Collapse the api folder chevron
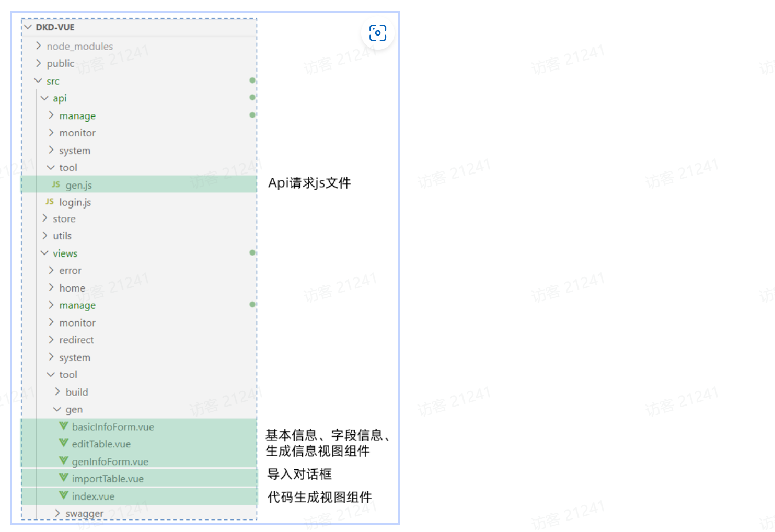Screen dimensions: 775x532 coord(44,98)
